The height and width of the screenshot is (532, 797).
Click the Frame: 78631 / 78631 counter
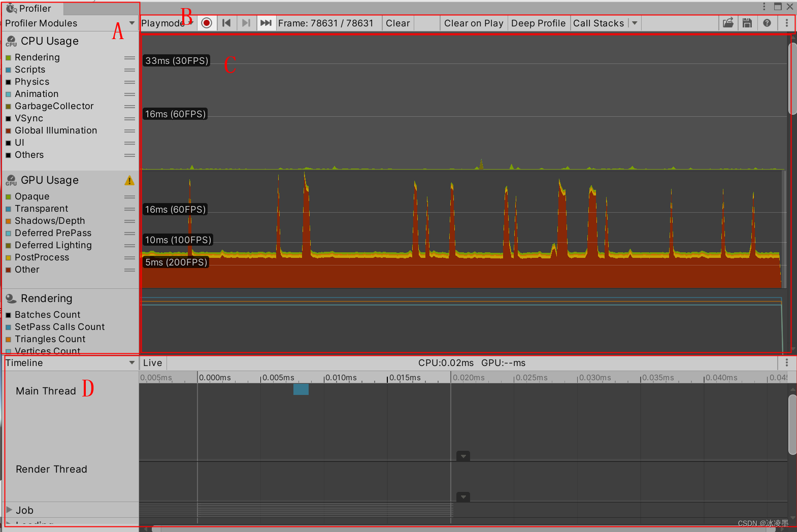point(326,23)
